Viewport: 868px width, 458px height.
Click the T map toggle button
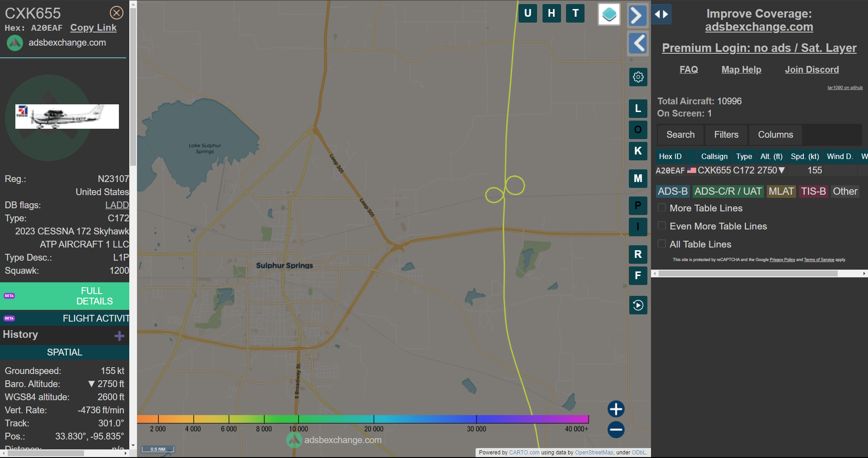(x=576, y=13)
